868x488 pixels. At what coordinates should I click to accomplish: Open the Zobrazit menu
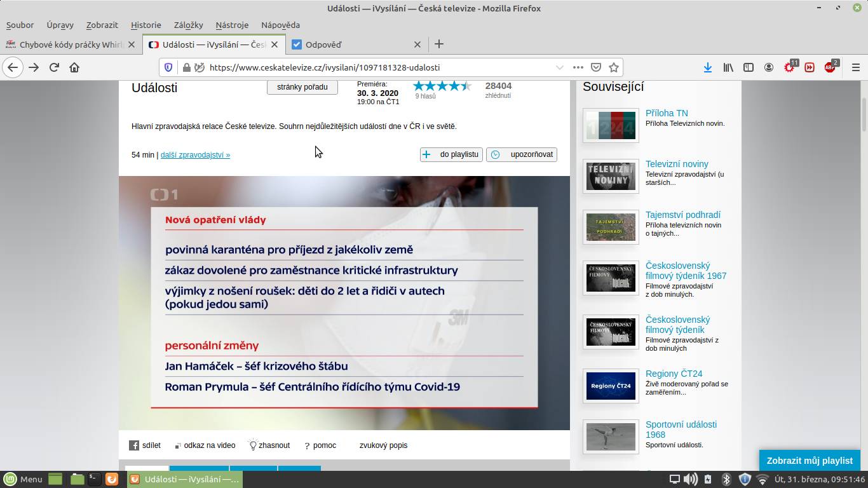click(102, 25)
